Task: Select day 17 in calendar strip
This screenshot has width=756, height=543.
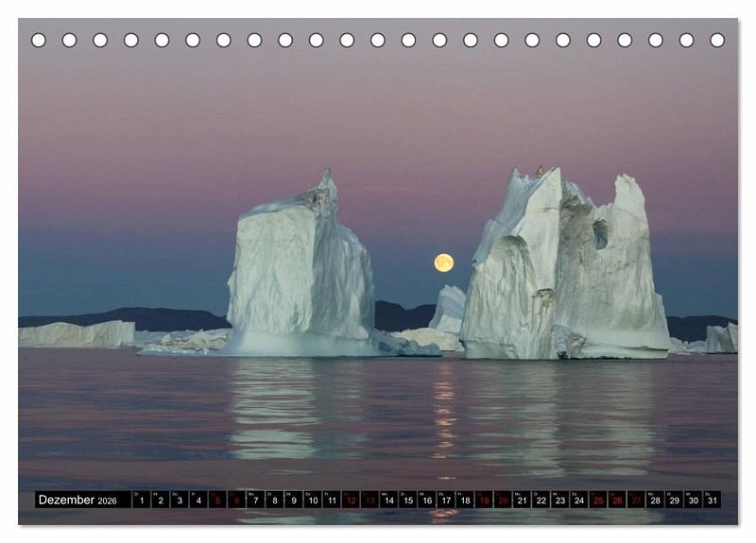Action: pos(446,500)
